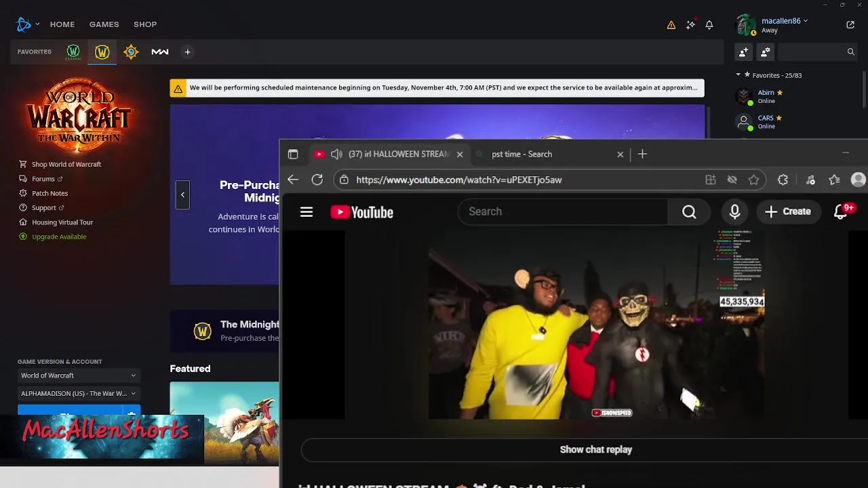
Task: Reload the YouTube page
Action: (317, 180)
